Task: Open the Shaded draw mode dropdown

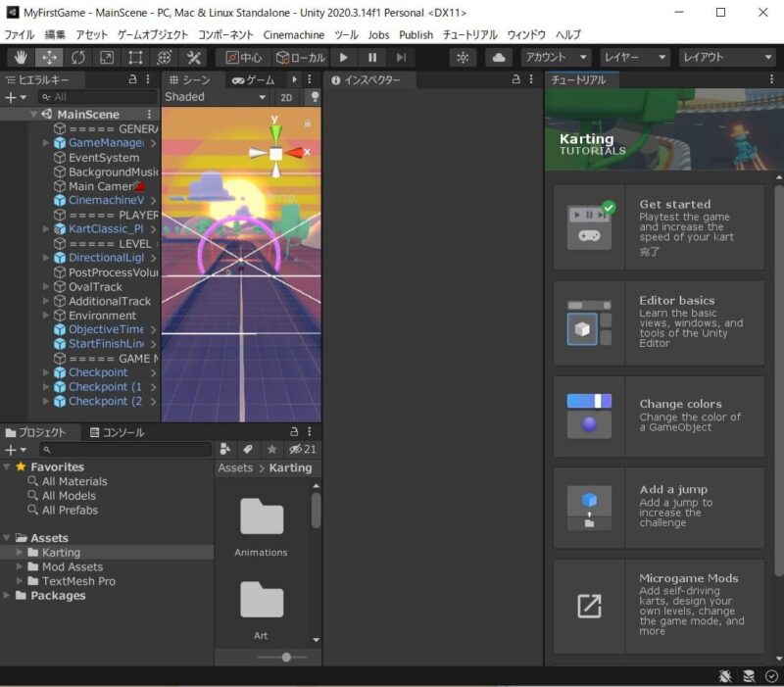Action: [x=214, y=97]
